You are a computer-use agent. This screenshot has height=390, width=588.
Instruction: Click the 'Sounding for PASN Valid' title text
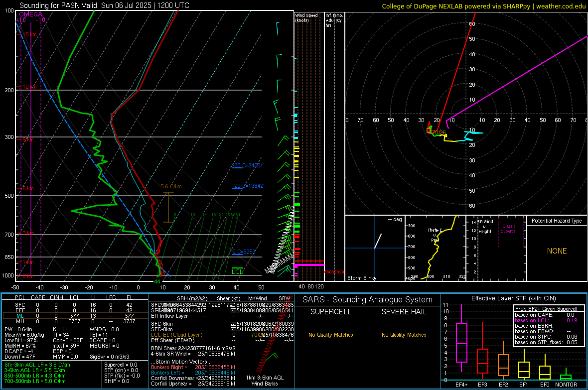point(58,5)
